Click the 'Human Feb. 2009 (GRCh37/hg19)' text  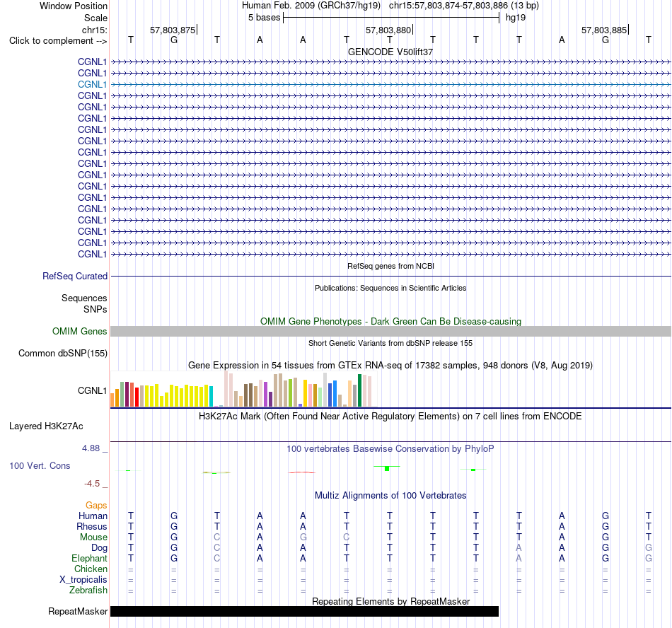tap(311, 6)
